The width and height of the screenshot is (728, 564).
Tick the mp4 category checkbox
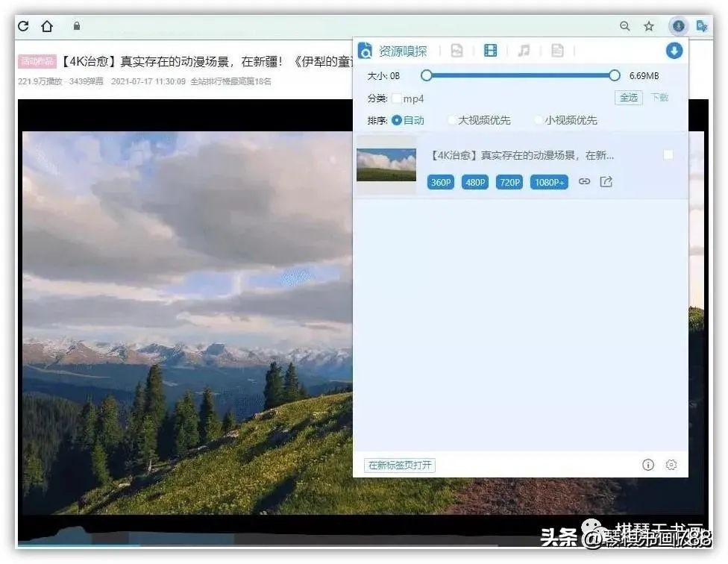pos(397,98)
